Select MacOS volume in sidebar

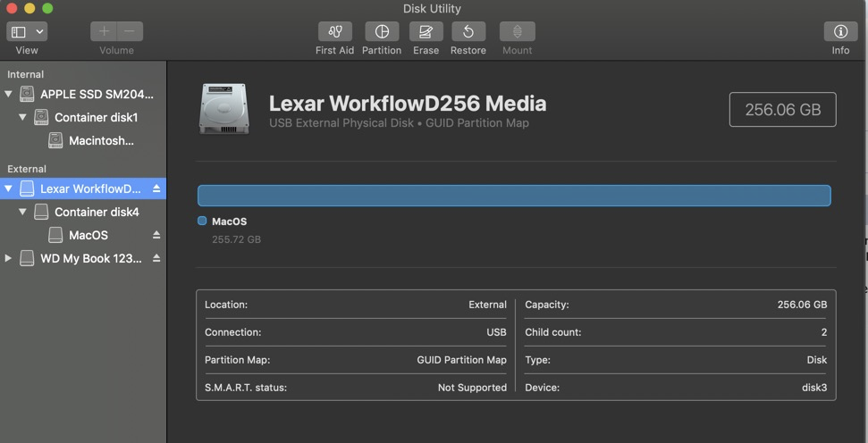point(83,235)
